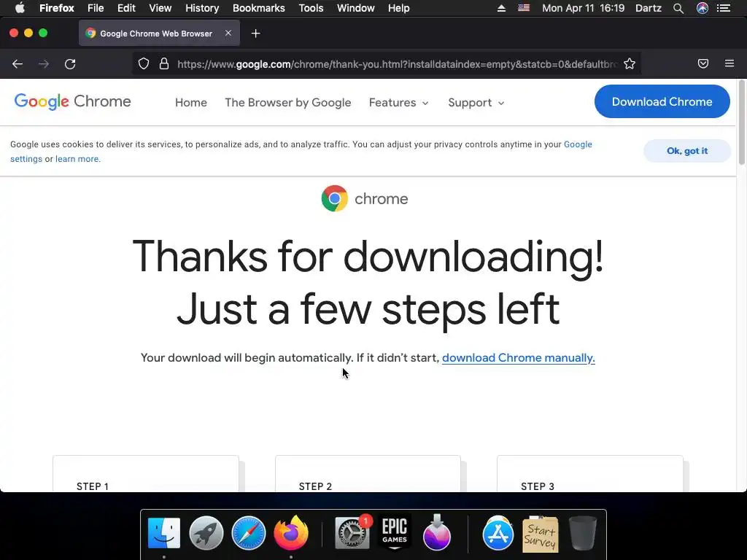This screenshot has height=560, width=747.
Task: Reload the current page
Action: coord(70,64)
